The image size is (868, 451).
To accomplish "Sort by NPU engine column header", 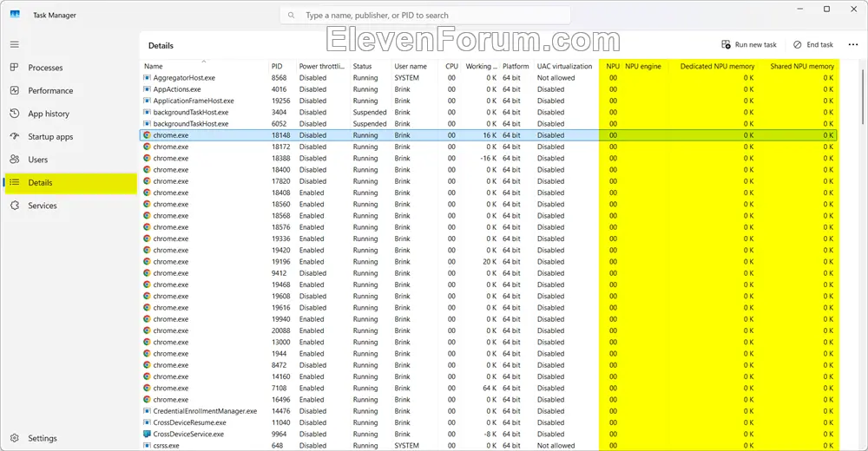I will (644, 66).
